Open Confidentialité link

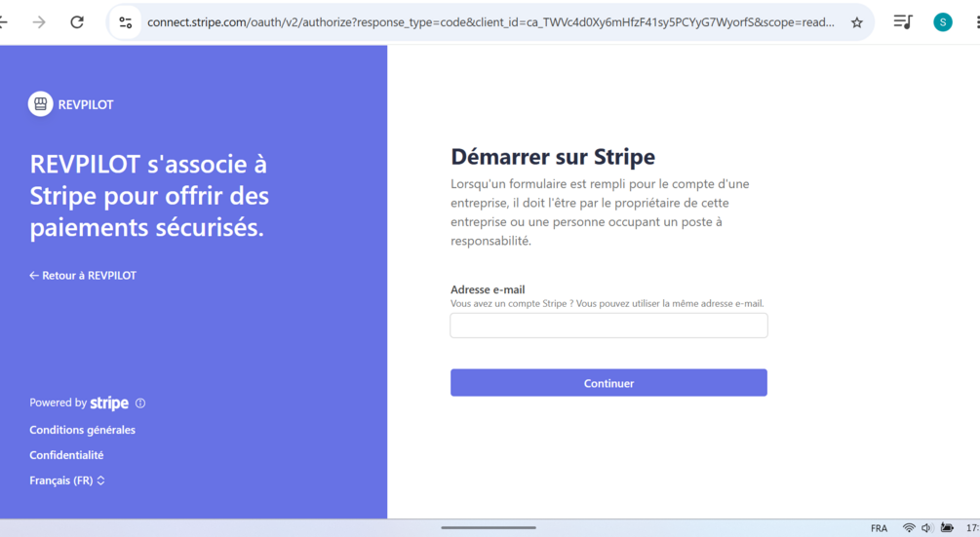(x=66, y=455)
